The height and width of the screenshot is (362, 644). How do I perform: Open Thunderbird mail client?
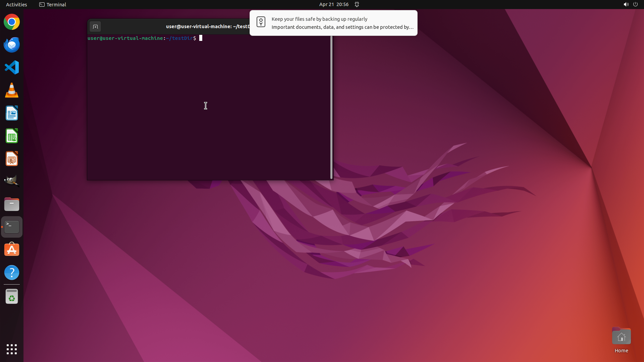[12, 45]
